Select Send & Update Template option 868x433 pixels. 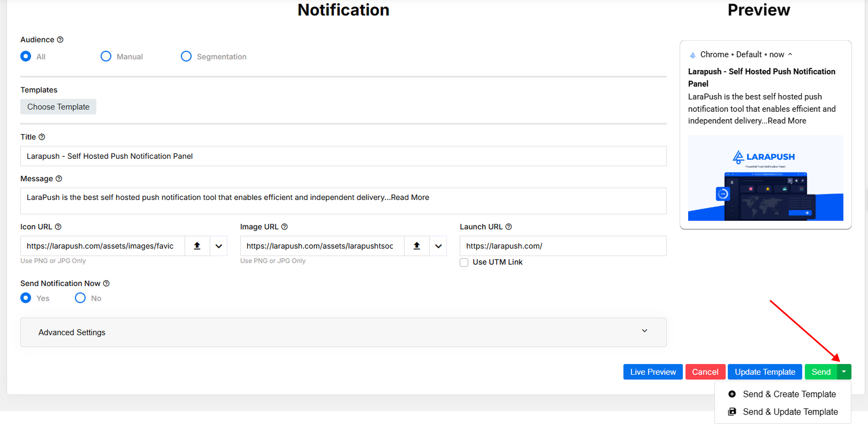tap(783, 412)
